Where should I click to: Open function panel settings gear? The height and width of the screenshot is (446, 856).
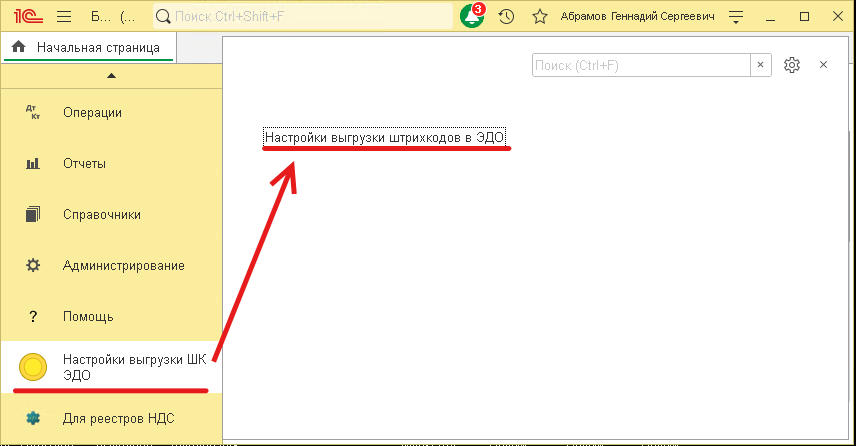click(x=792, y=65)
